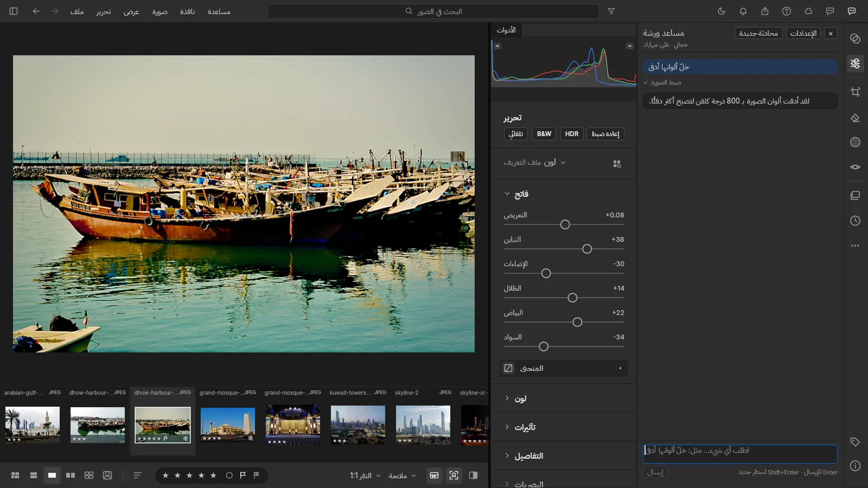Viewport: 868px width, 488px height.
Task: Open the صورة menu
Action: click(160, 11)
